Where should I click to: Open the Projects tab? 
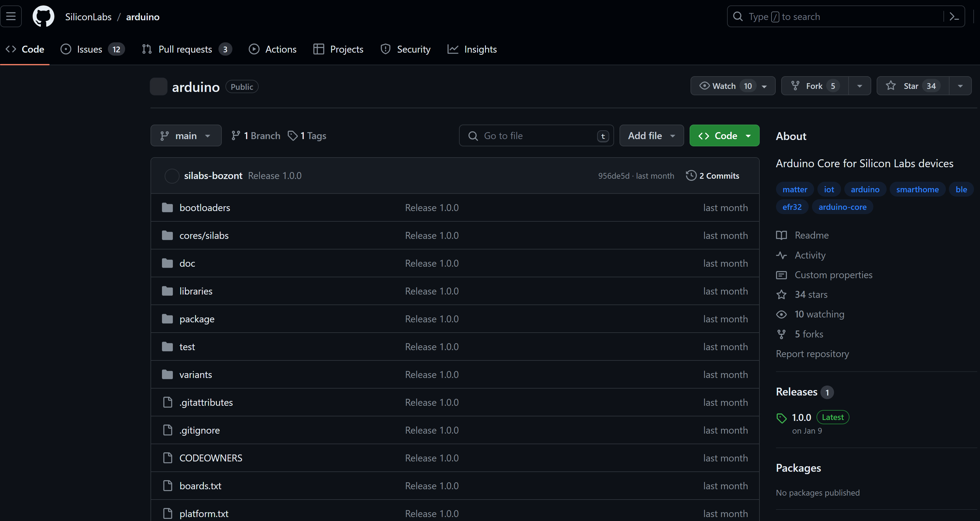pos(338,49)
